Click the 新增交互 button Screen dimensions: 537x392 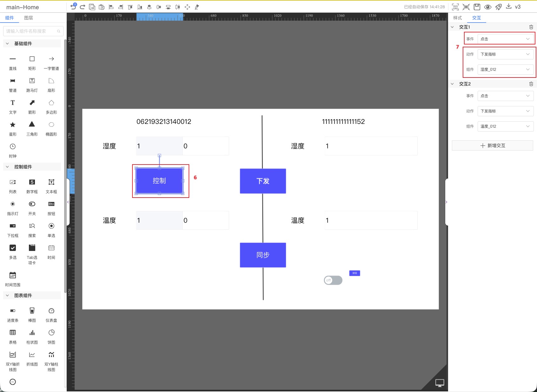[492, 145]
